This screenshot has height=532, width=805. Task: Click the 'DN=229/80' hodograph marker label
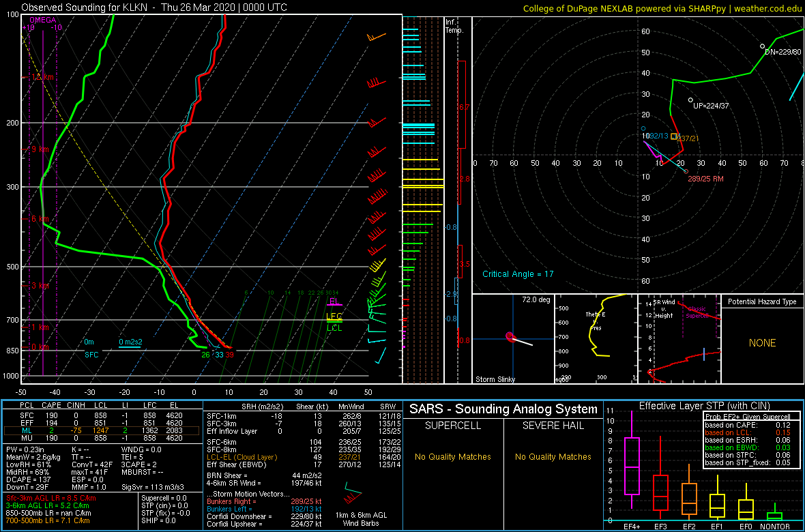pos(783,52)
